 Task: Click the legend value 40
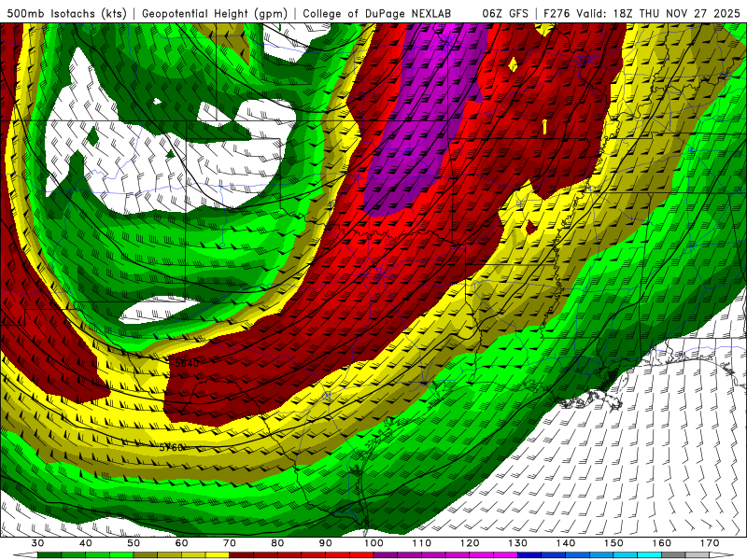point(86,543)
